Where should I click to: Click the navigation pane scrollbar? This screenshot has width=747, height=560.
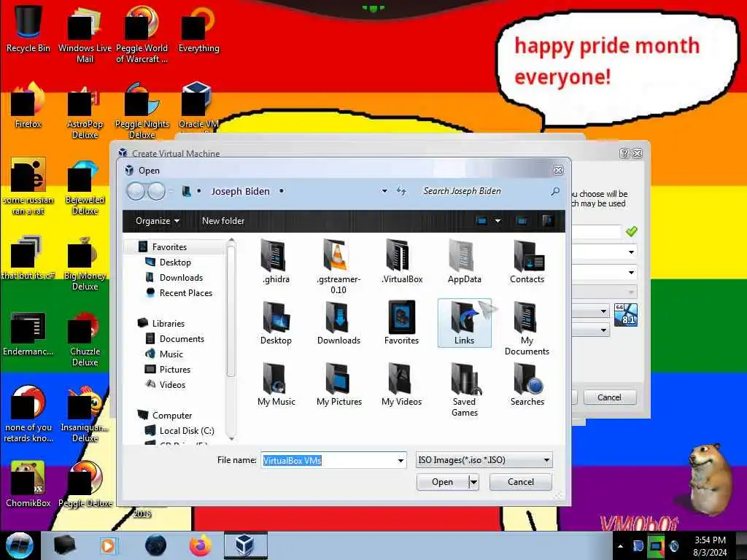(x=231, y=312)
